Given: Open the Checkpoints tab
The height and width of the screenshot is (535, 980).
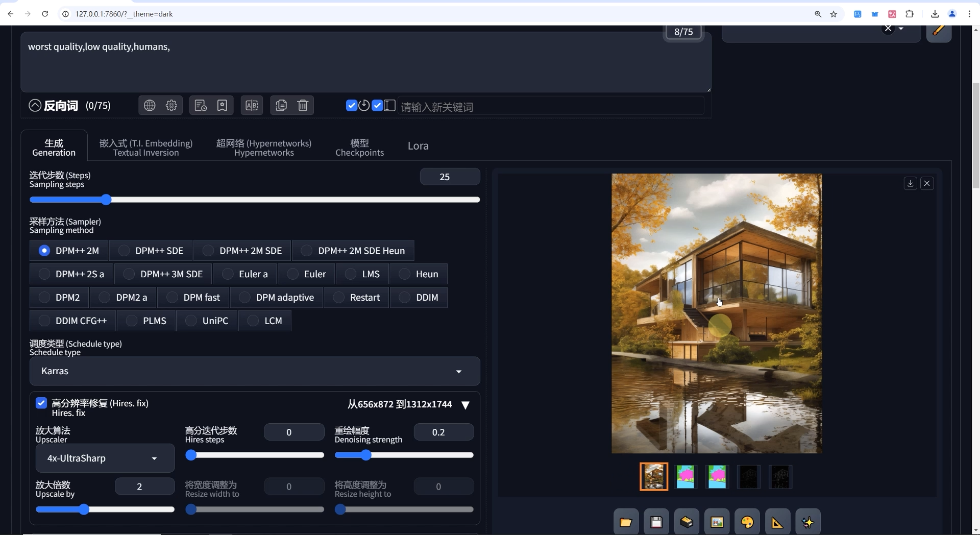Looking at the screenshot, I should (x=359, y=147).
